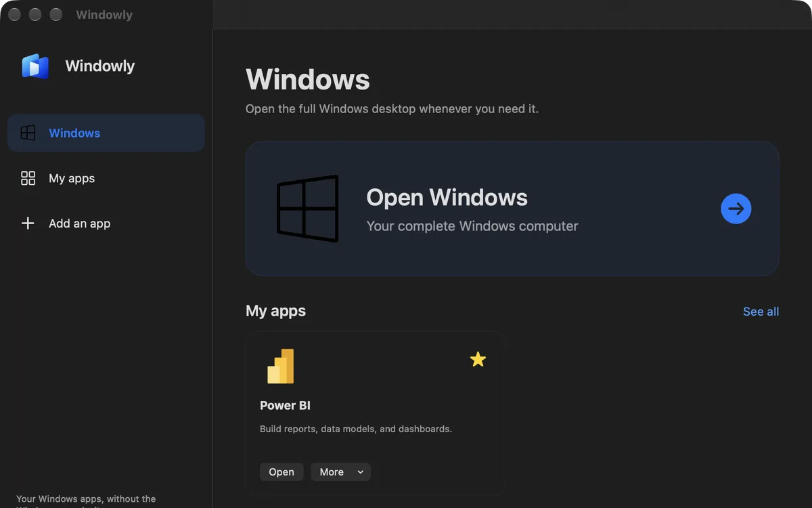Click the Open Windows card title
The height and width of the screenshot is (508, 812).
pos(447,197)
